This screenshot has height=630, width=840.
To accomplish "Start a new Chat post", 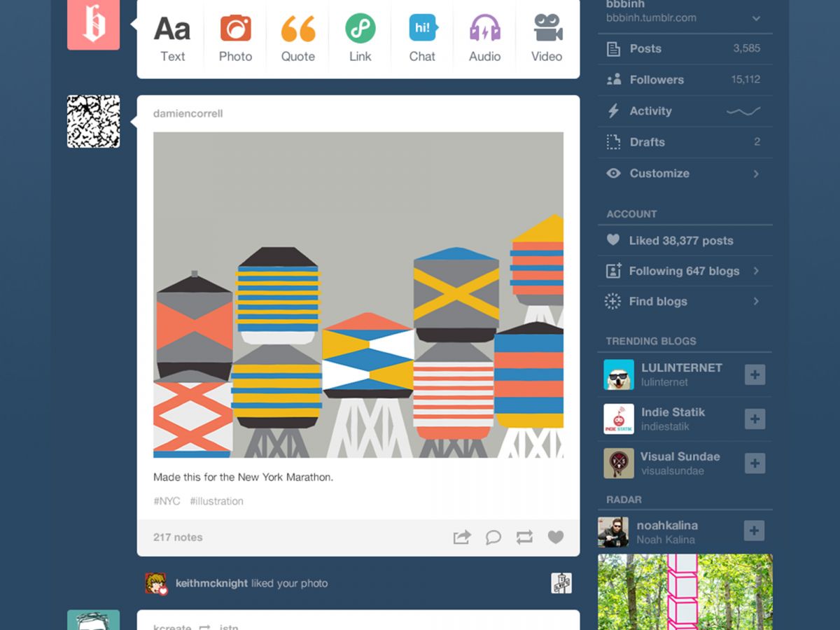I will [x=423, y=39].
